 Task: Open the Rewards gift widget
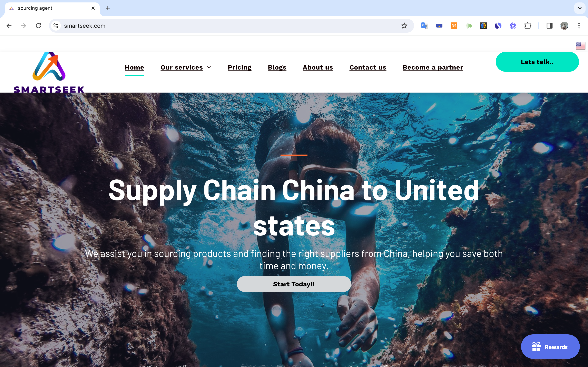click(550, 347)
